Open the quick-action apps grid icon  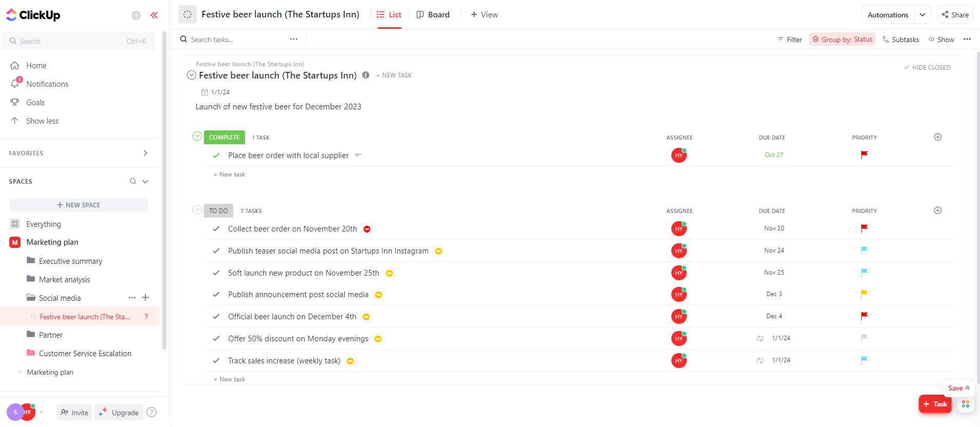966,404
